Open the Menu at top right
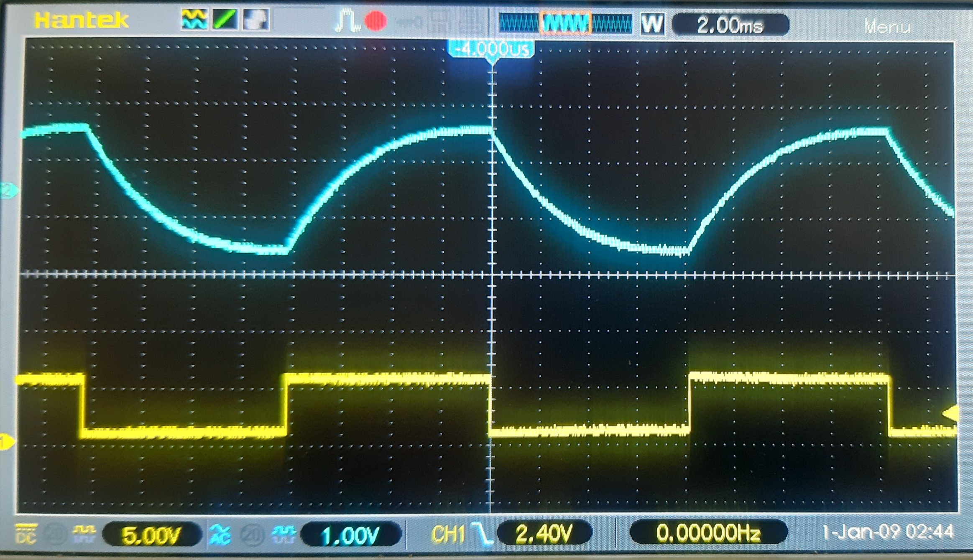973x560 pixels. click(886, 27)
